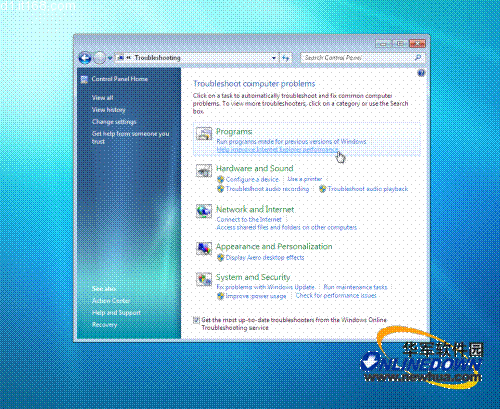
Task: Click the Network and Internet globe icon
Action: 204,211
